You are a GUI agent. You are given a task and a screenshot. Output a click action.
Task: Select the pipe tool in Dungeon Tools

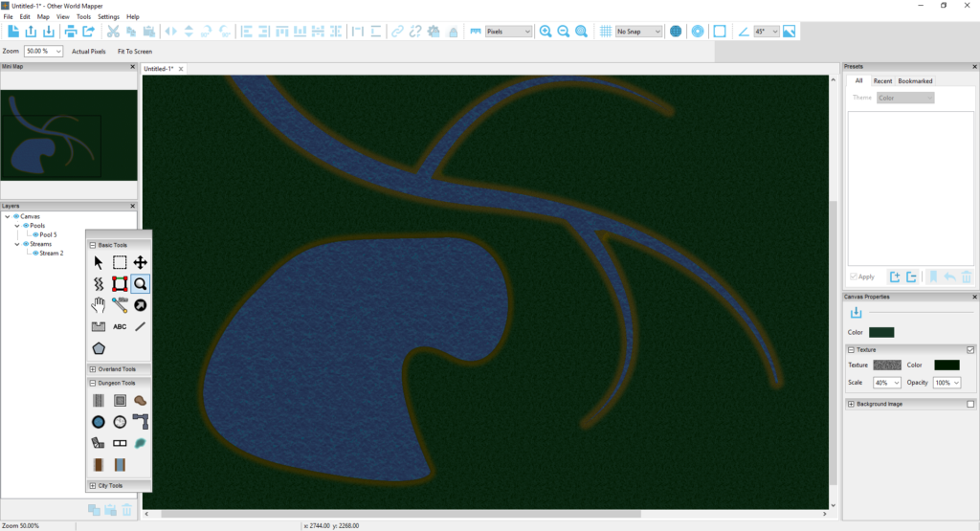[x=141, y=422]
